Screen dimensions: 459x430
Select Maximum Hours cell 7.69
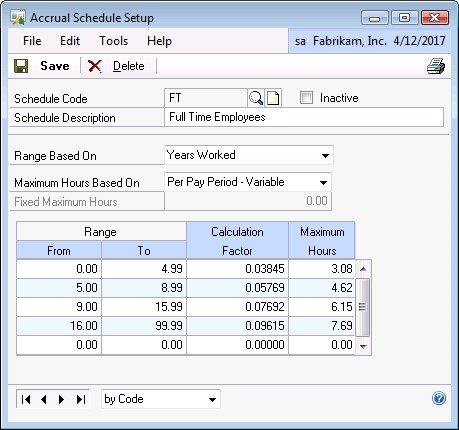pos(322,326)
